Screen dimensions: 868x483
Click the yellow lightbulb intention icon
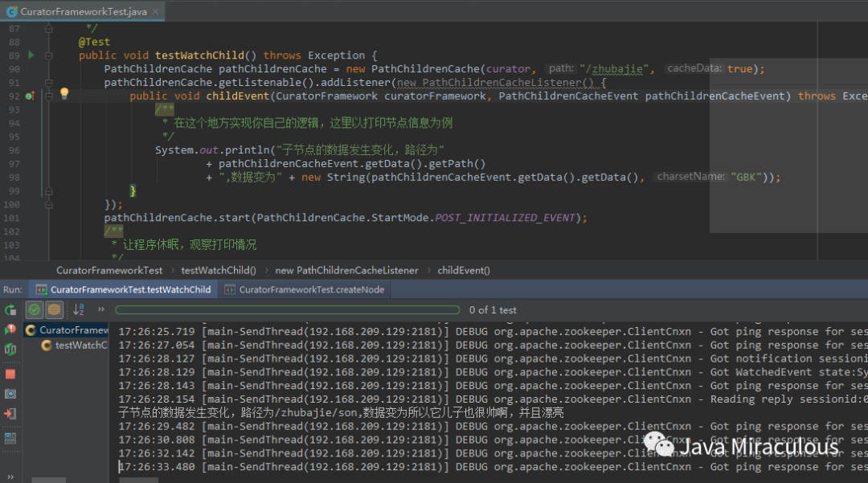coord(64,93)
